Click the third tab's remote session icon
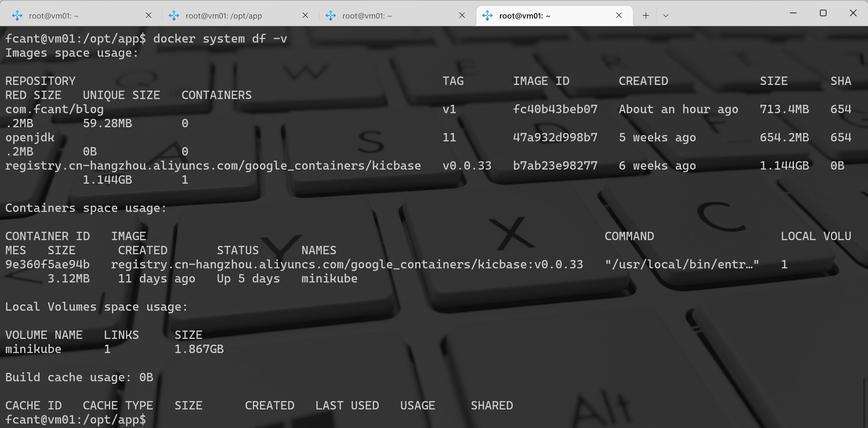 330,15
